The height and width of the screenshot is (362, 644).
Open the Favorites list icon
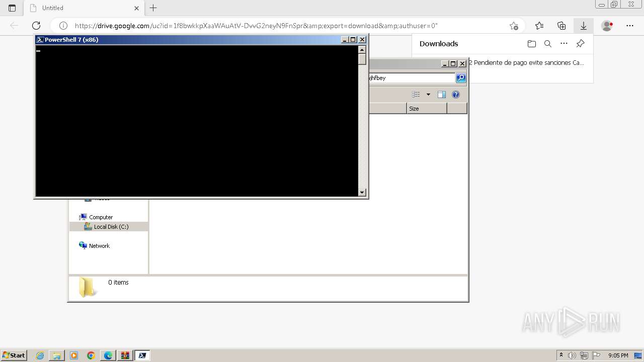click(539, 26)
